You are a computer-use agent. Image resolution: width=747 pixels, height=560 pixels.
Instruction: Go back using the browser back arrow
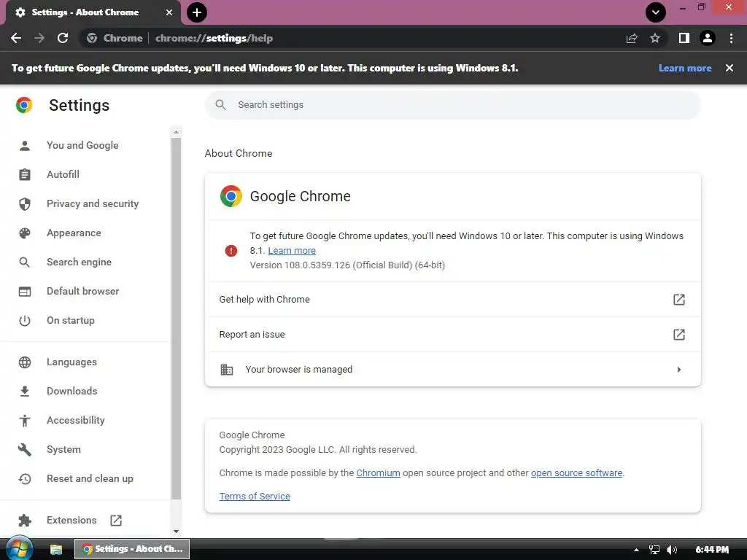coord(16,38)
